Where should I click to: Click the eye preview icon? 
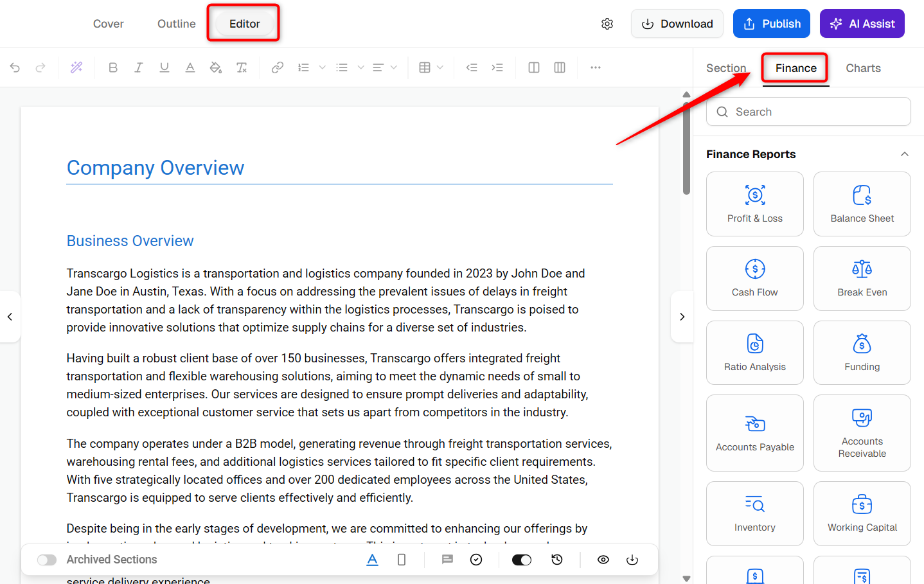(x=603, y=560)
